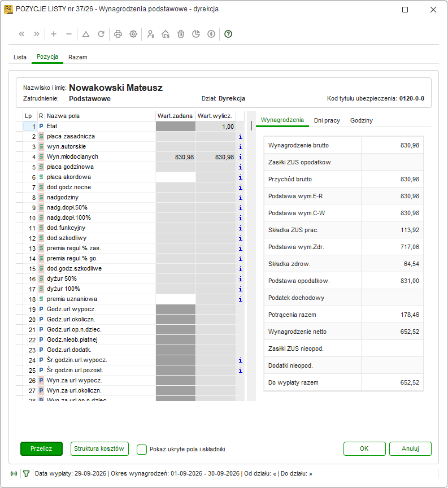Click info icon for dod.funkcyjny row

pyautogui.click(x=240, y=228)
